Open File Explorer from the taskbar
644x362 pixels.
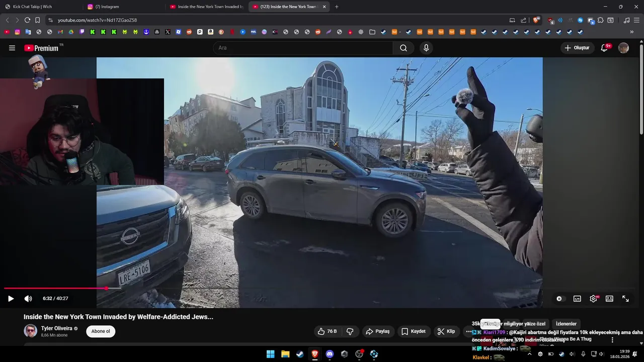(285, 354)
